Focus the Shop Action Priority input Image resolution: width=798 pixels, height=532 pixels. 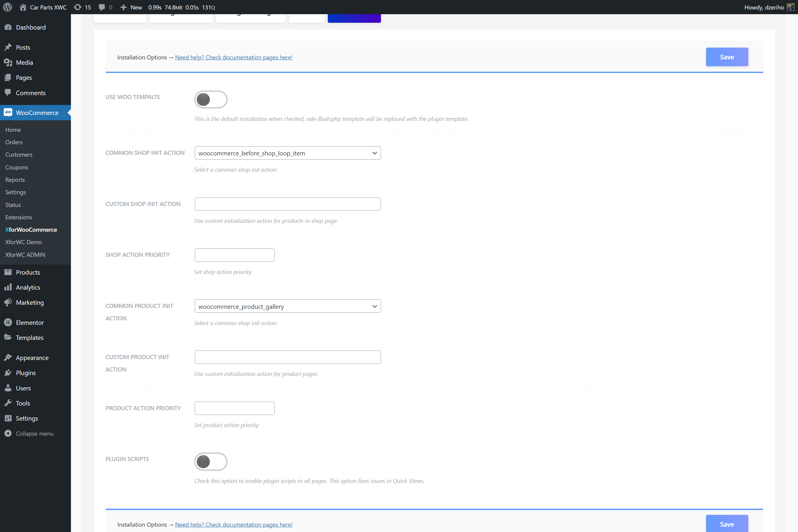tap(234, 255)
